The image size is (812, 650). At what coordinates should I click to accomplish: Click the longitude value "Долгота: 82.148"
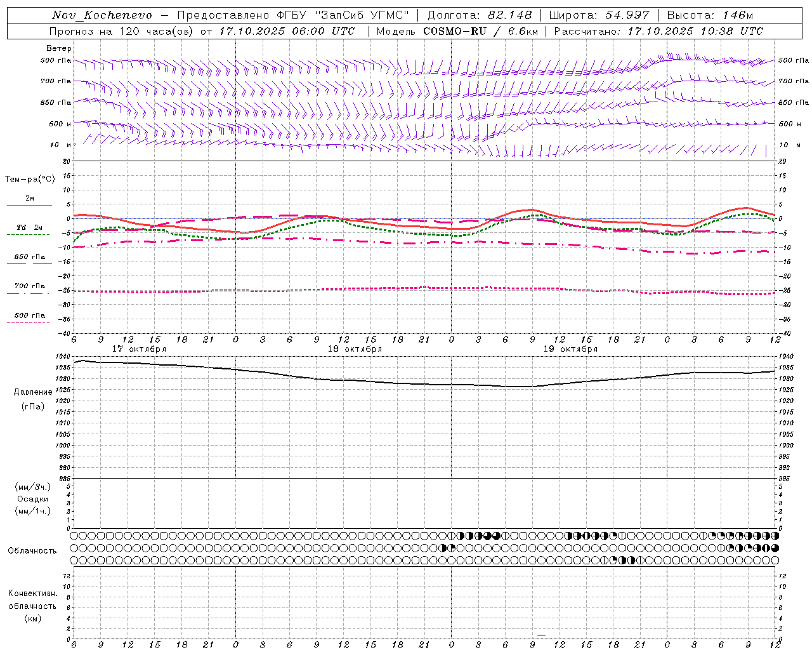(x=479, y=15)
